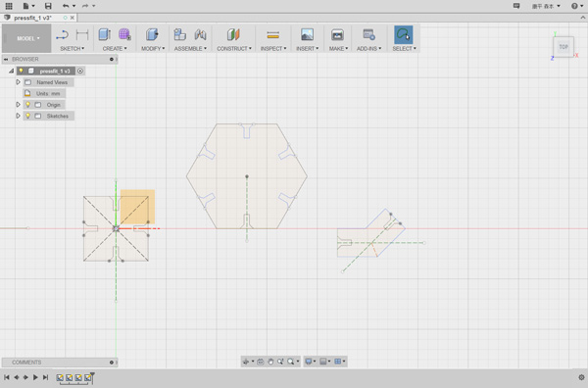
Task: Open timeline settings gear
Action: [581, 377]
